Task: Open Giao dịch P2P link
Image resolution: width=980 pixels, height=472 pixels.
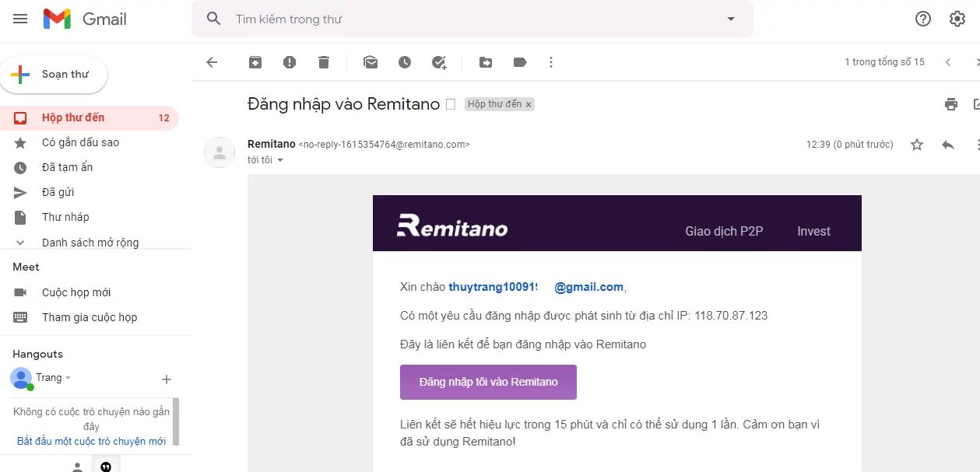Action: tap(724, 231)
